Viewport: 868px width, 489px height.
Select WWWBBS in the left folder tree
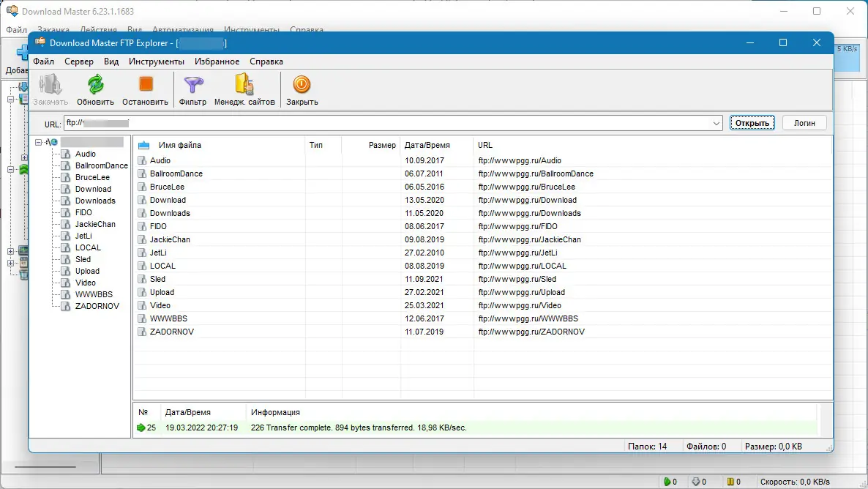[x=94, y=294]
